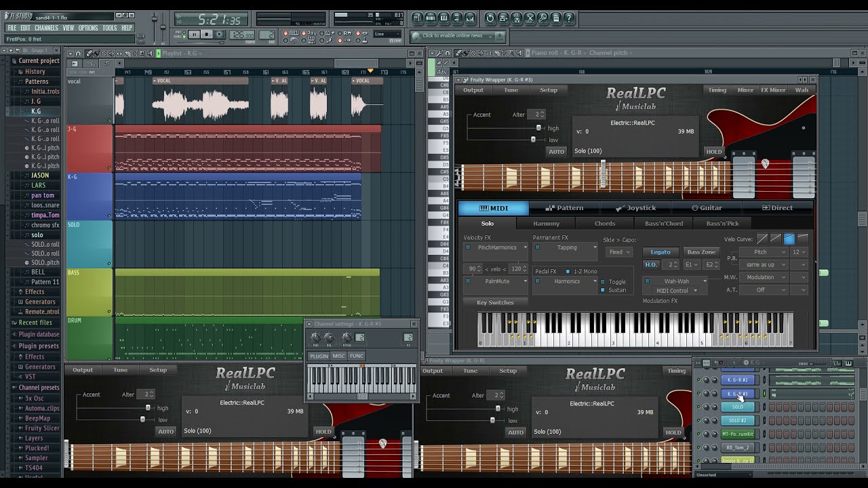
Task: Toggle the Harmonics pedal FX checkbox
Action: click(537, 281)
